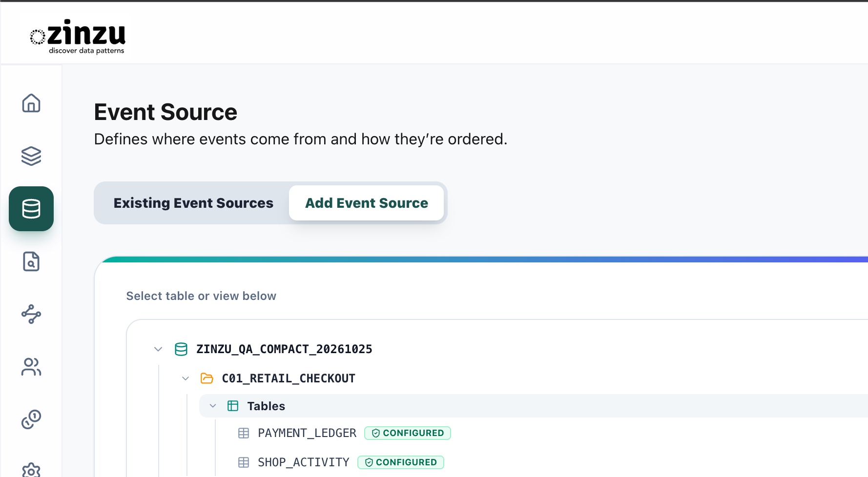The width and height of the screenshot is (868, 477).
Task: Select the Add Event Source tab
Action: click(367, 203)
